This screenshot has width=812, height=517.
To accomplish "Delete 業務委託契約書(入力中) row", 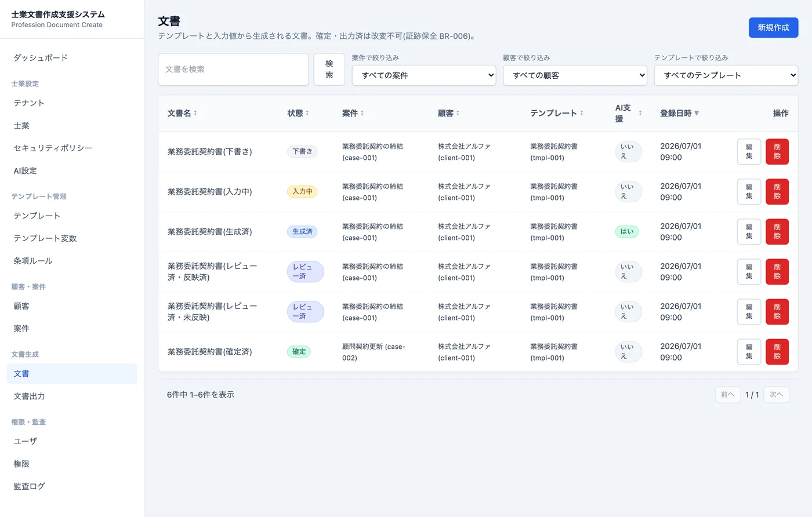I will tap(777, 192).
